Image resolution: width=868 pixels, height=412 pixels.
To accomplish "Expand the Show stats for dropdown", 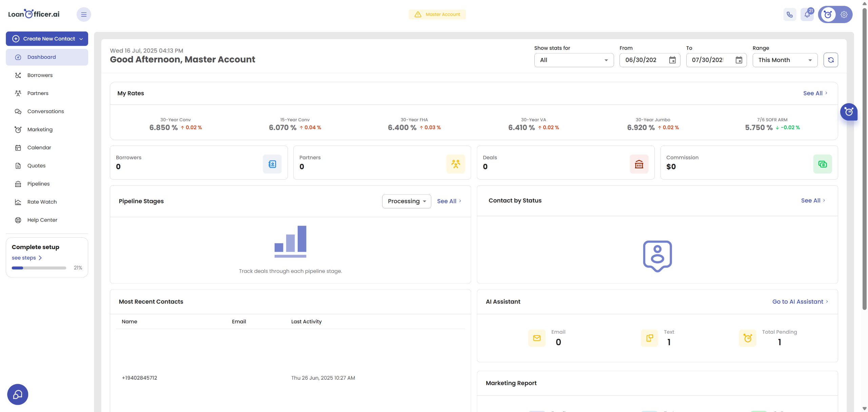I will (x=574, y=60).
